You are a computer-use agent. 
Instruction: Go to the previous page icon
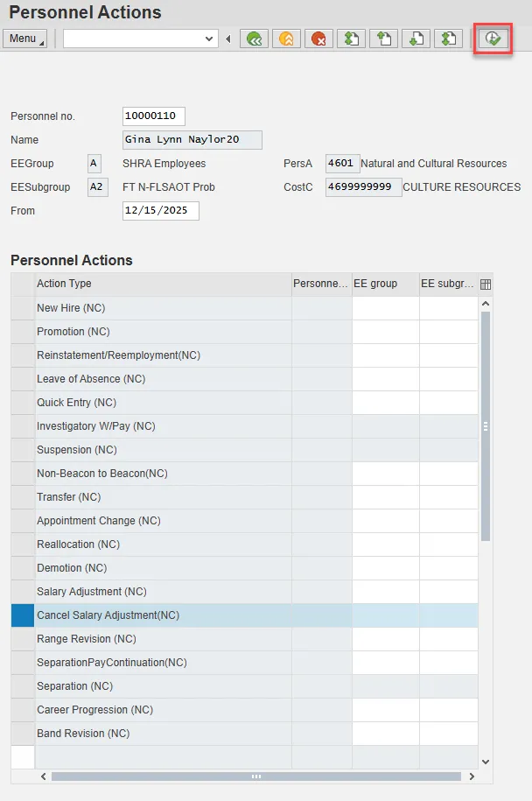pos(384,39)
